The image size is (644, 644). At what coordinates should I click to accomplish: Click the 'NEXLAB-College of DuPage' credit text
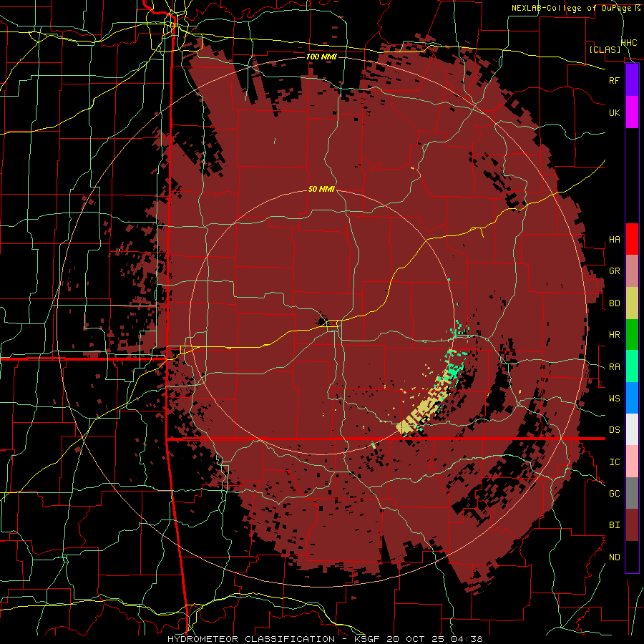pos(572,8)
